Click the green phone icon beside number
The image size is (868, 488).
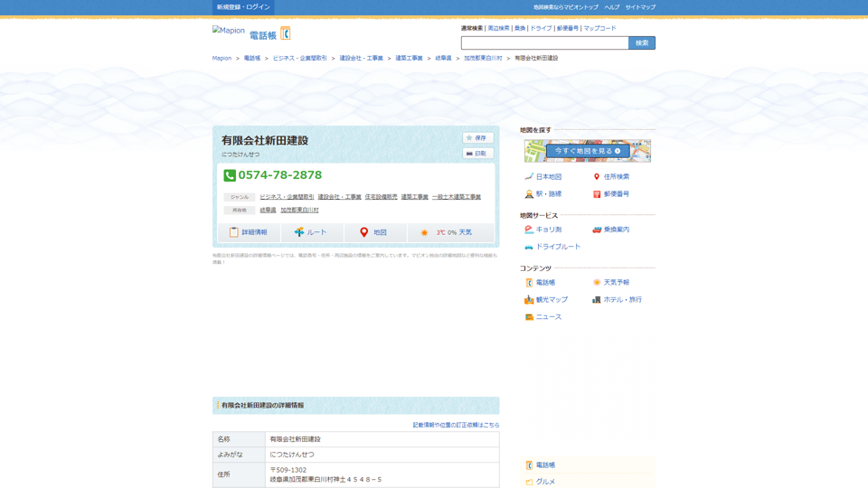[x=230, y=175]
